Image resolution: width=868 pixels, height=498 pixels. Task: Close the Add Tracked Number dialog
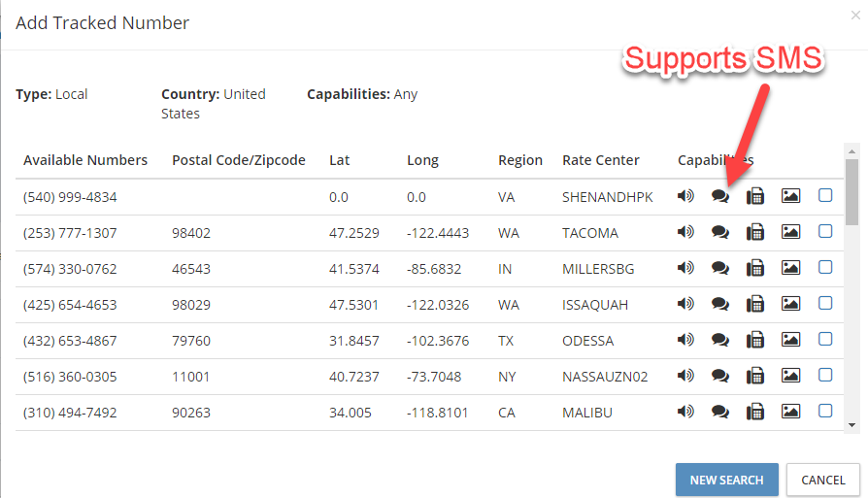click(x=855, y=16)
